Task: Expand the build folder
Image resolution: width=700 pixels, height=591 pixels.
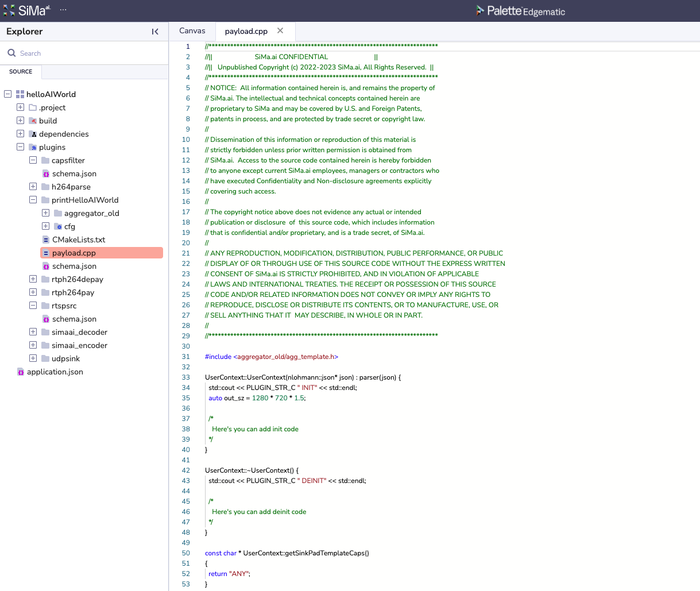Action: [x=21, y=121]
